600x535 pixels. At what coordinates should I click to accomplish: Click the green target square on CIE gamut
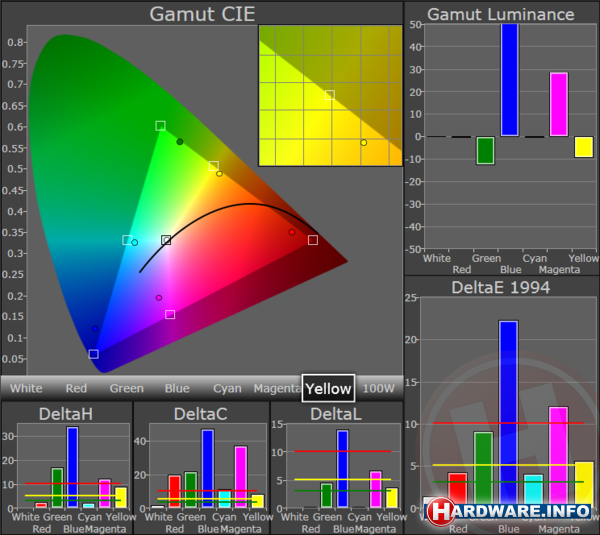coord(160,125)
